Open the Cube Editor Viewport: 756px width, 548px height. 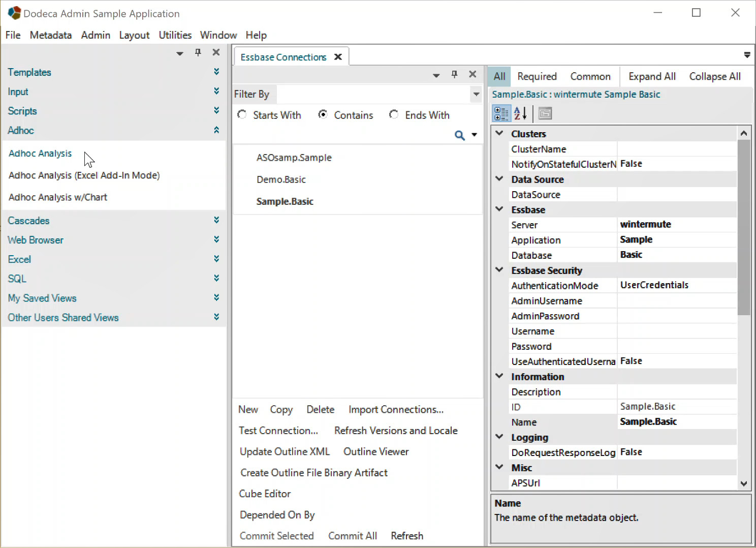(265, 494)
